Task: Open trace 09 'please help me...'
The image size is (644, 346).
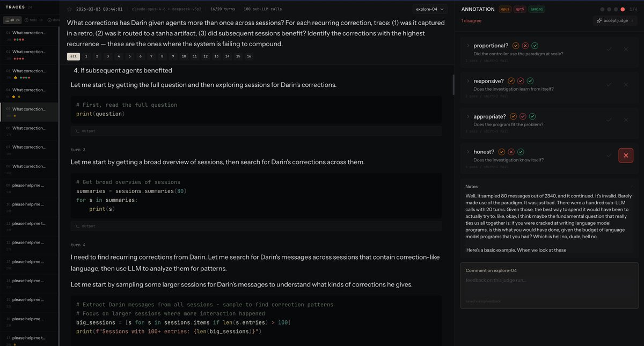Action: 29,188
